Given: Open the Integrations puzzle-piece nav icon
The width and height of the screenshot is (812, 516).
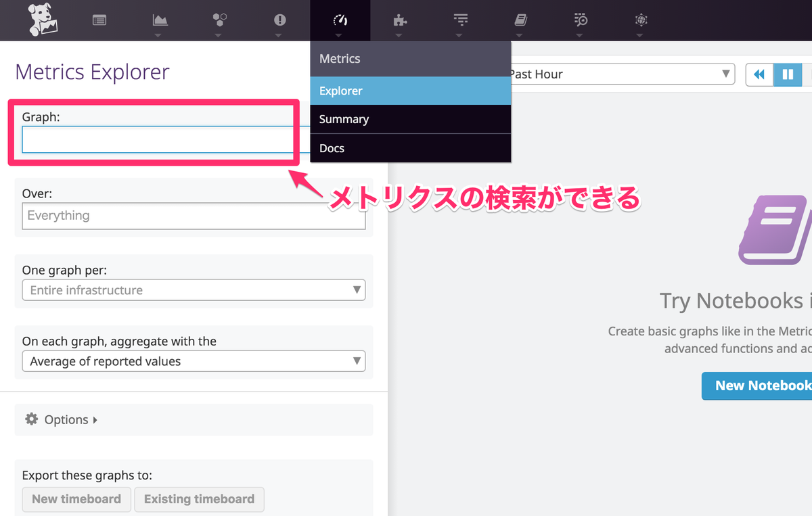Looking at the screenshot, I should 400,20.
